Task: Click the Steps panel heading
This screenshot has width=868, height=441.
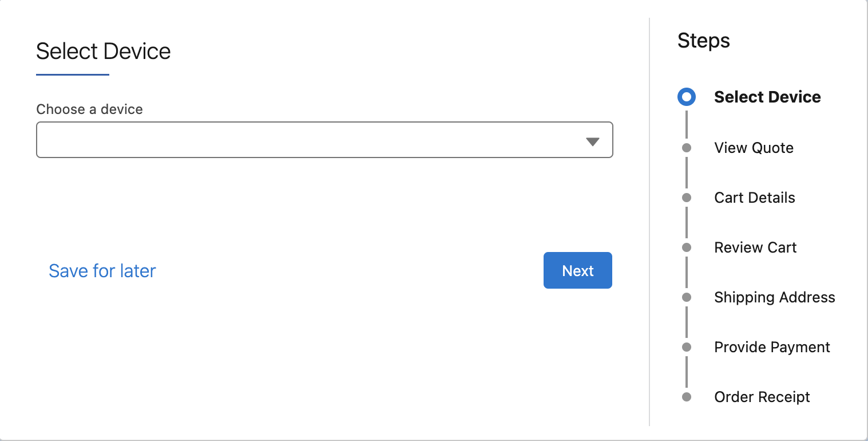Action: 703,40
